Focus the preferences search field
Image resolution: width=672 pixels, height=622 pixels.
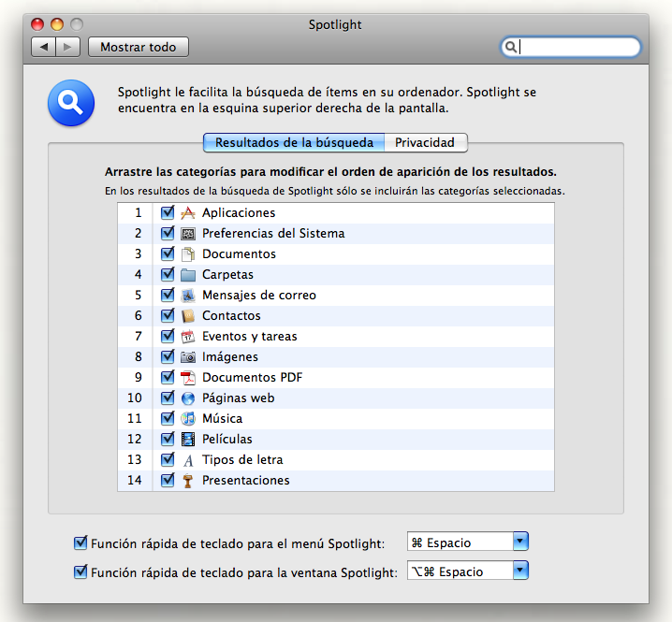[x=570, y=47]
